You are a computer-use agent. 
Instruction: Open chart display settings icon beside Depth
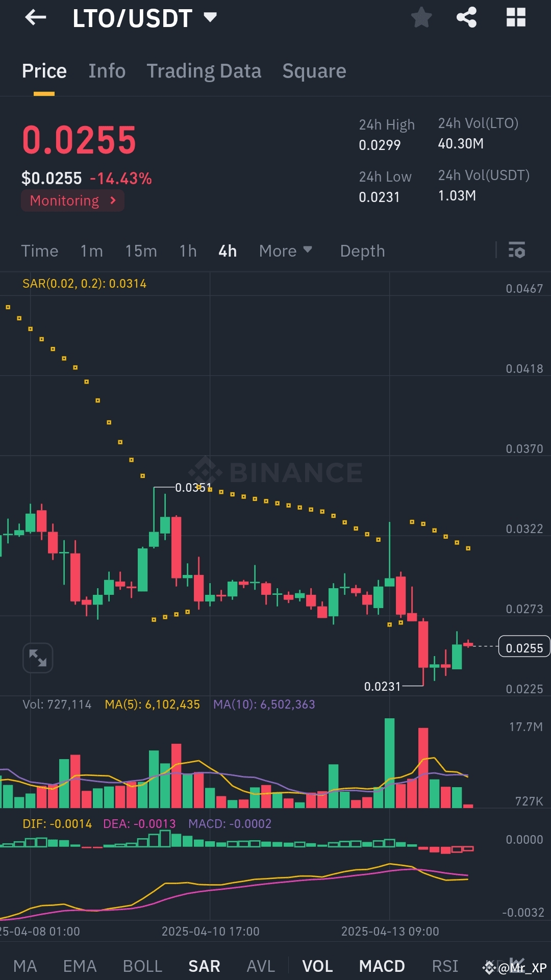click(517, 250)
